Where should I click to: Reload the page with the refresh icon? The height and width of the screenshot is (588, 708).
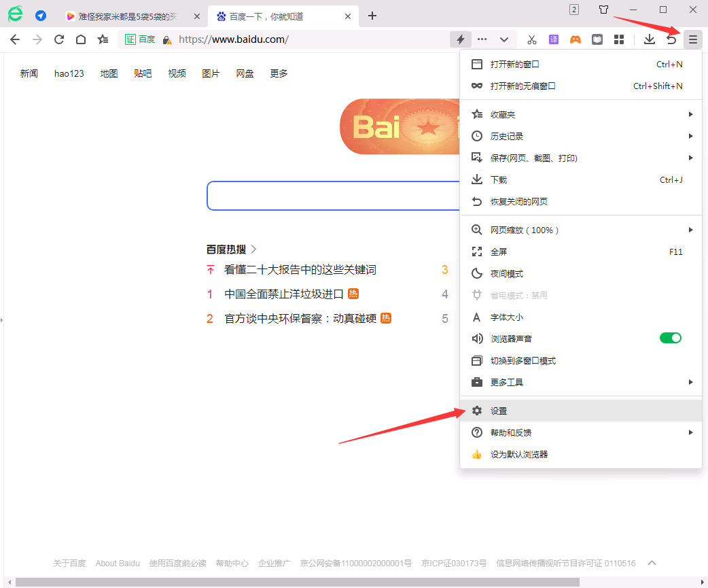coord(59,39)
